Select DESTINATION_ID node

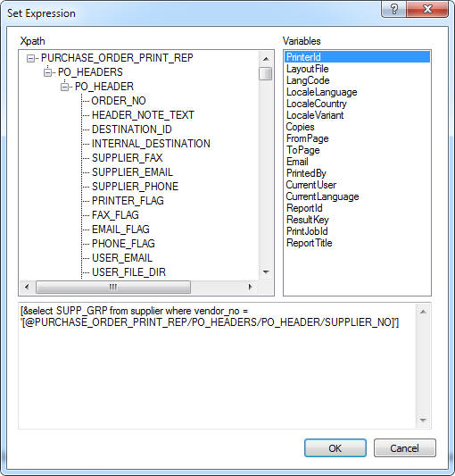coord(132,129)
